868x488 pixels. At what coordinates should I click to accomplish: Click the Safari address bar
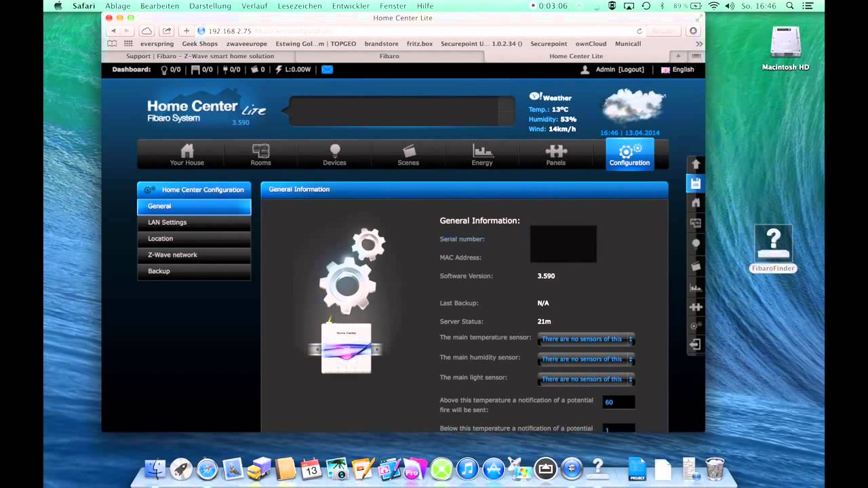tap(420, 30)
